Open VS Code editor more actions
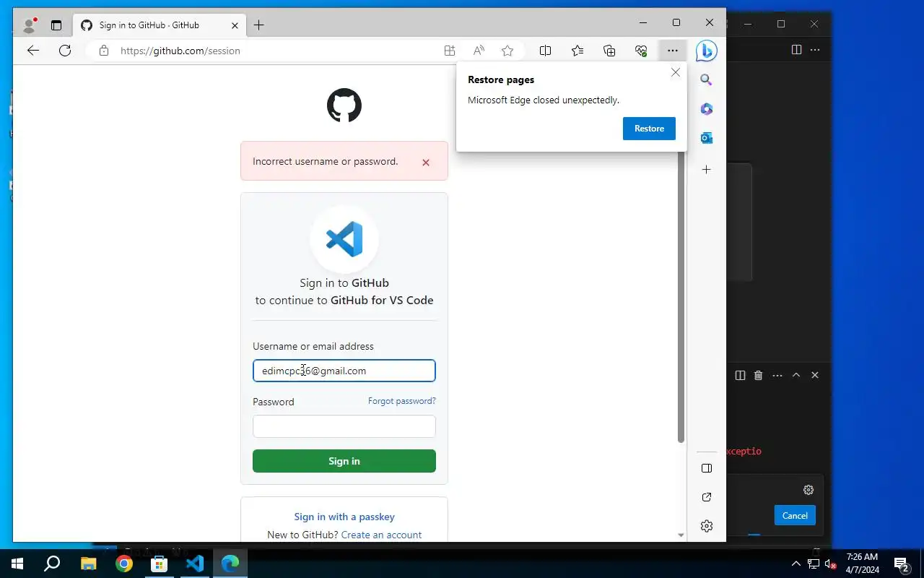The width and height of the screenshot is (924, 578). pos(815,50)
